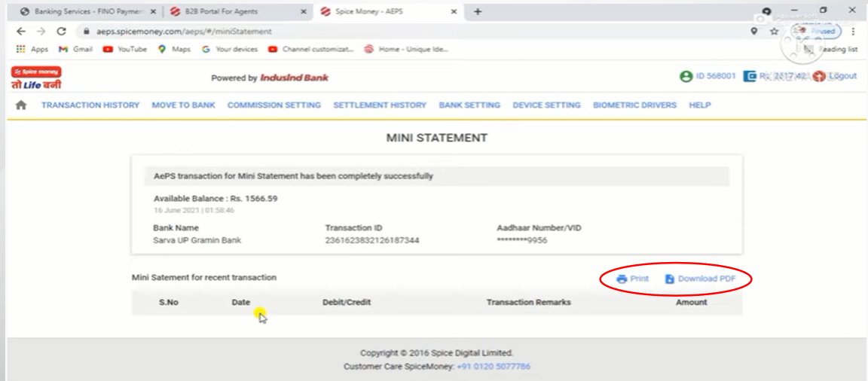
Task: Click Sarva UP Gramin Bank text
Action: click(197, 240)
